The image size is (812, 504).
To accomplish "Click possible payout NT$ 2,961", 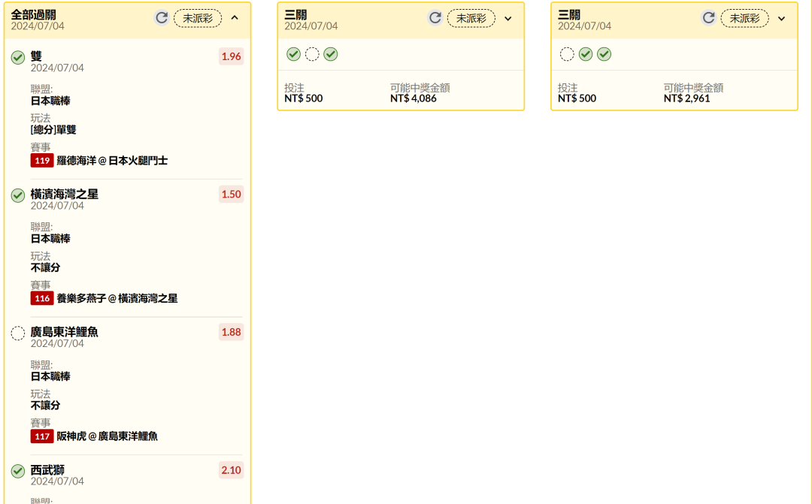I will click(x=686, y=98).
